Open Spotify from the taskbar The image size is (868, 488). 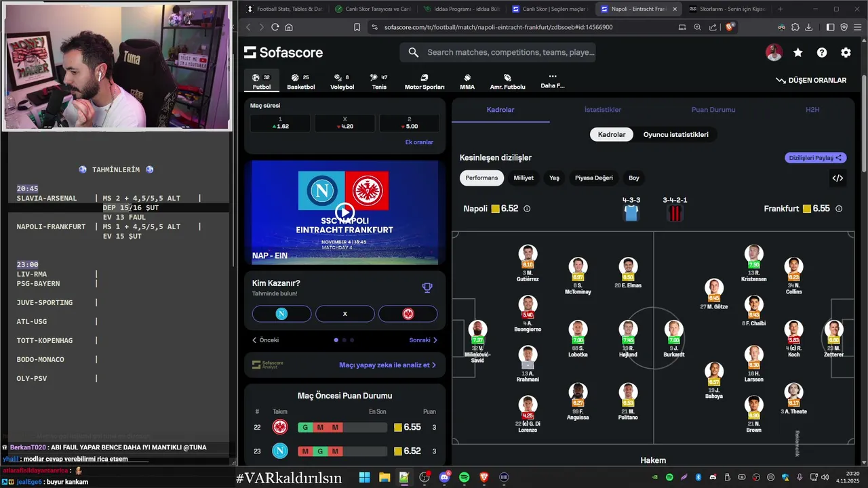[x=465, y=477]
